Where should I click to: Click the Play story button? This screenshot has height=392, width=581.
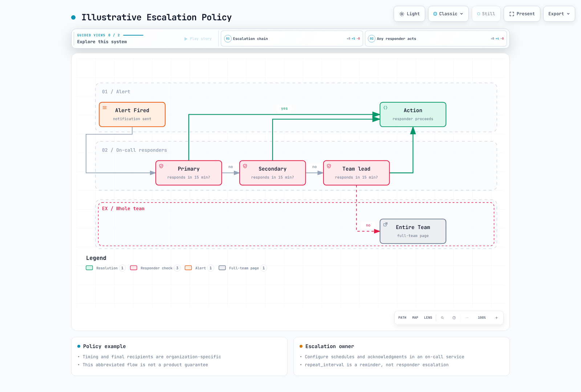pos(198,39)
